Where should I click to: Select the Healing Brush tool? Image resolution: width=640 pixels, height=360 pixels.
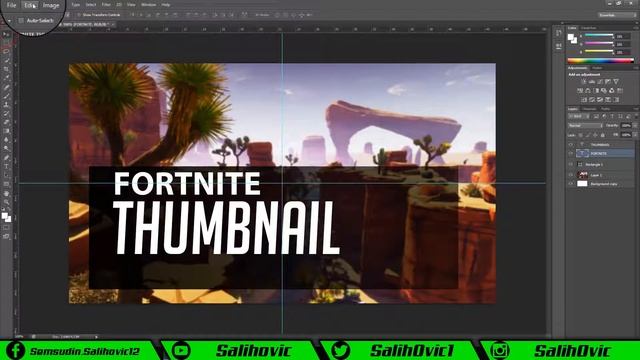(6, 87)
